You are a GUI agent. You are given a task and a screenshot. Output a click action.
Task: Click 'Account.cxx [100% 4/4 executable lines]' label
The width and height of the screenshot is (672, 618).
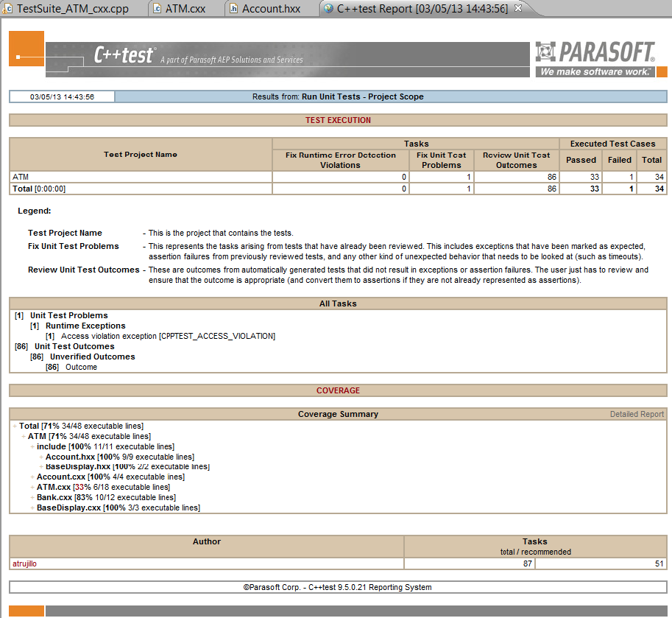point(110,477)
